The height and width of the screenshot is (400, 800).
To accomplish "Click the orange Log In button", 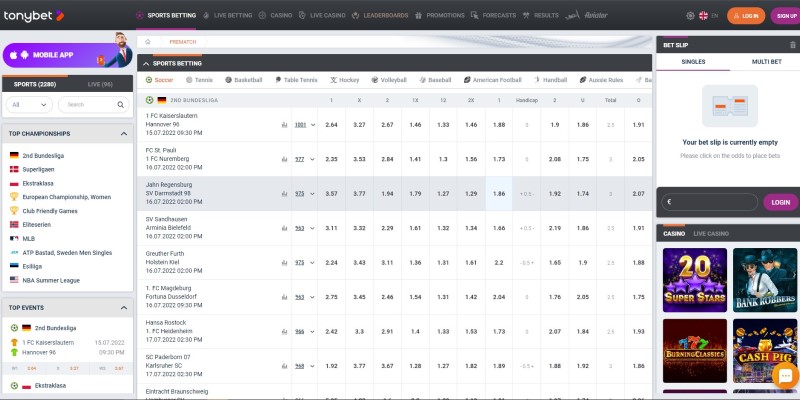I will coord(746,16).
